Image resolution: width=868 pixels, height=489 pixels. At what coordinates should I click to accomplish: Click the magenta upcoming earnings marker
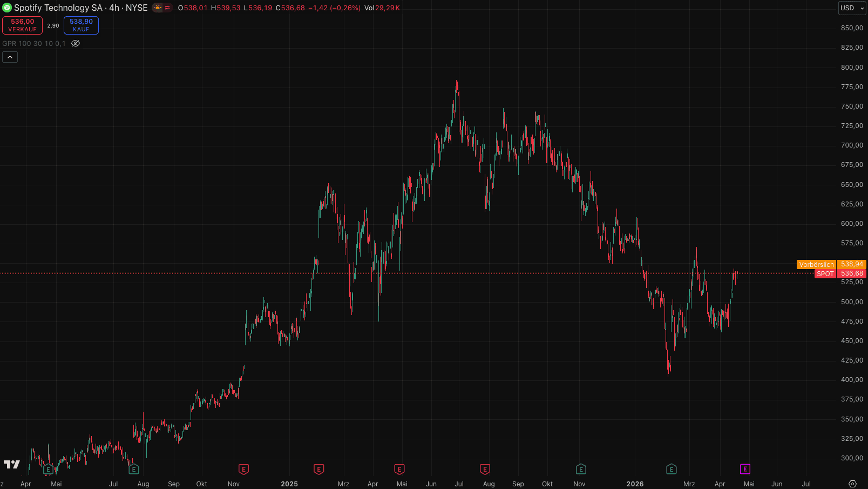(745, 469)
